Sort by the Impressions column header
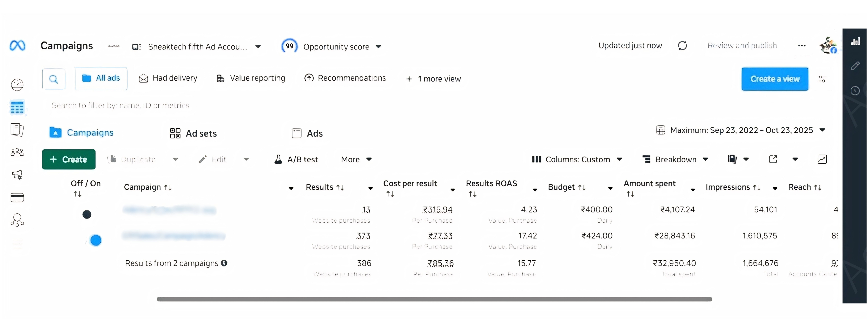The height and width of the screenshot is (334, 868). [733, 187]
